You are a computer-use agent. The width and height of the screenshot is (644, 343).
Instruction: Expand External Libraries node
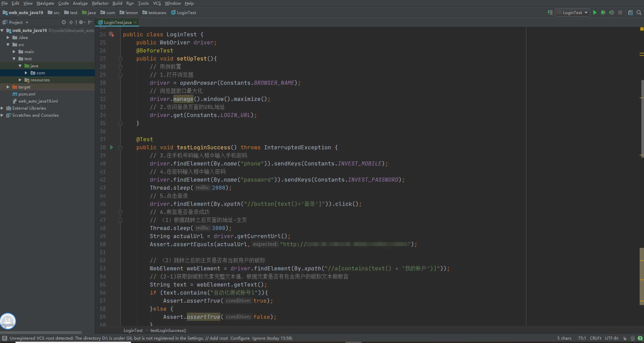pos(2,108)
